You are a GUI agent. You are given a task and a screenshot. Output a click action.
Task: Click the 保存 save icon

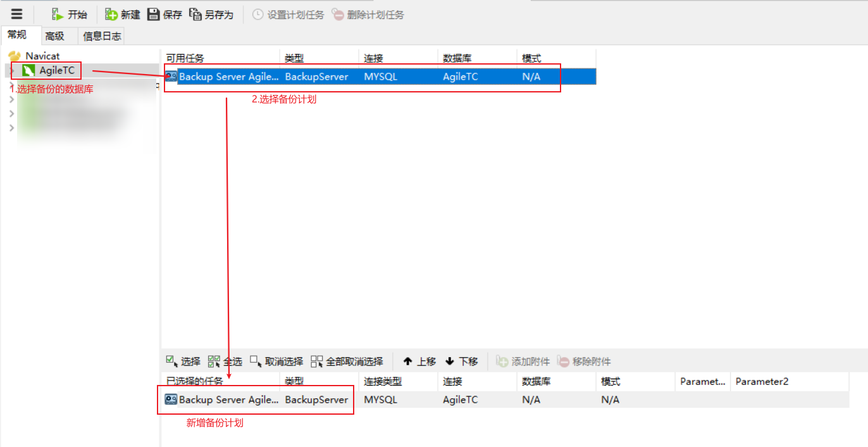(x=153, y=15)
